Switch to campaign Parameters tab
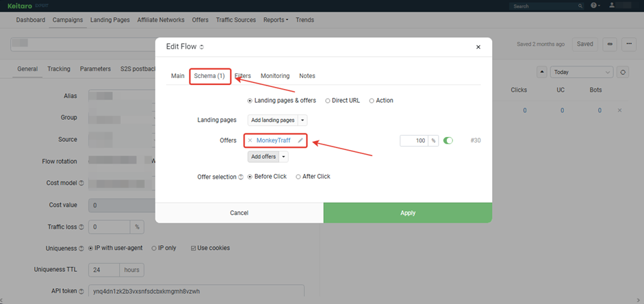This screenshot has height=304, width=644. click(95, 69)
